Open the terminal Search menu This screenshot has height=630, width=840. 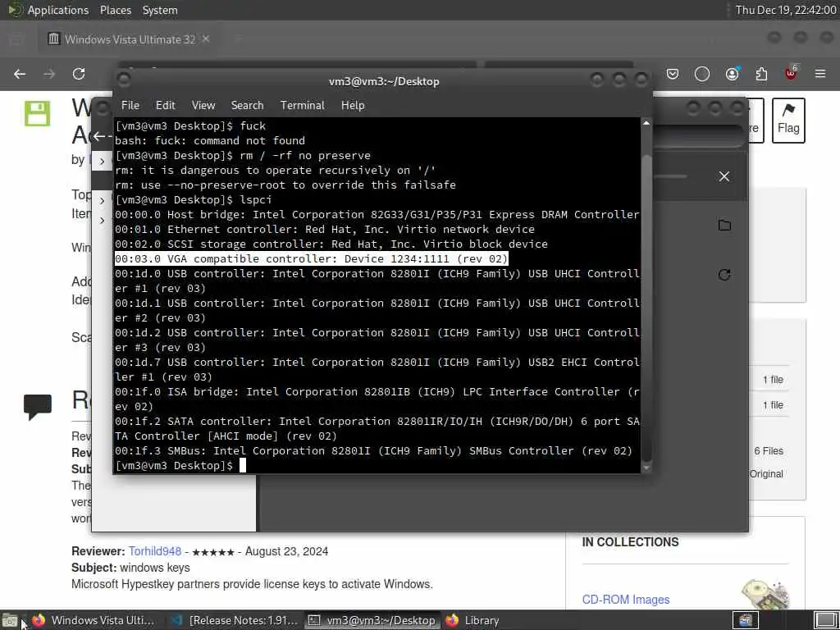247,105
